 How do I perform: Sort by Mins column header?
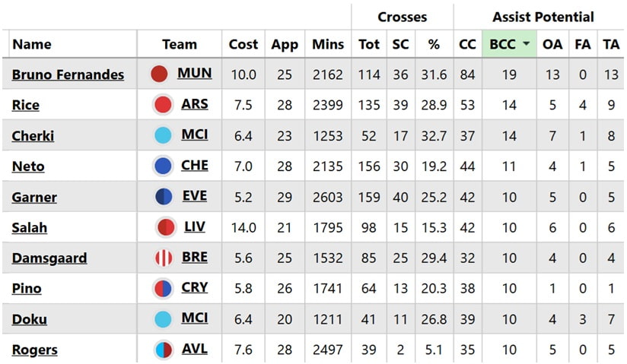coord(328,45)
